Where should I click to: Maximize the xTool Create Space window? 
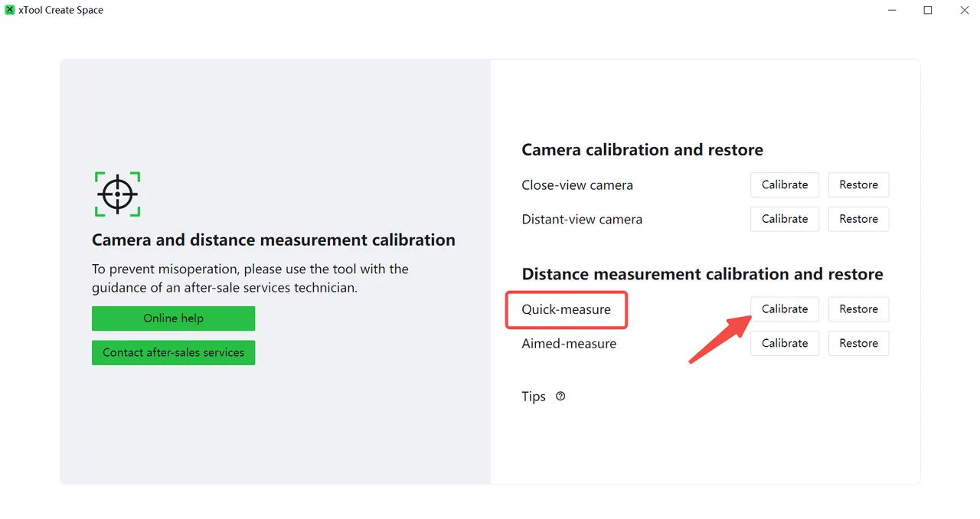click(928, 10)
